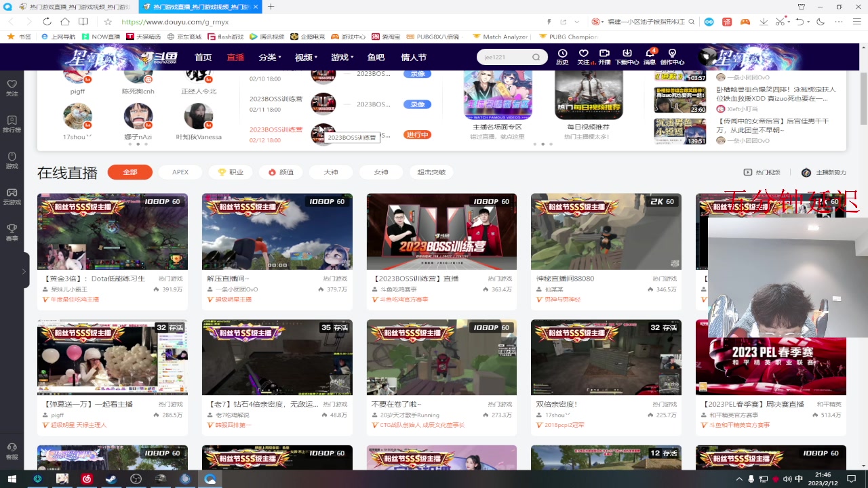Click 录像 button for 02/11 match
The image size is (868, 488).
(x=418, y=104)
